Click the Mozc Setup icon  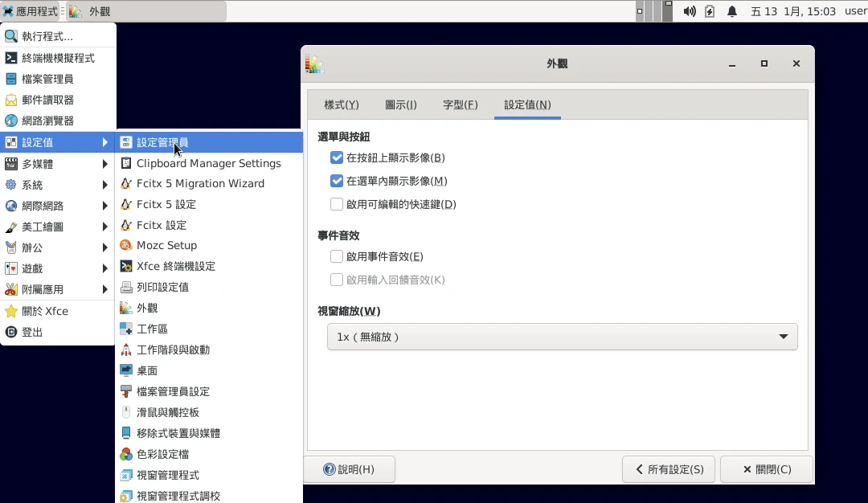click(126, 246)
